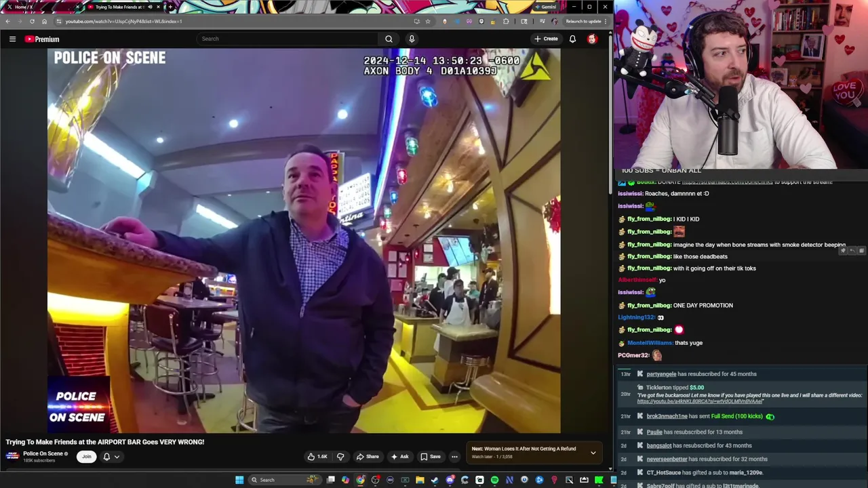Share the Police On Scene video

click(368, 457)
